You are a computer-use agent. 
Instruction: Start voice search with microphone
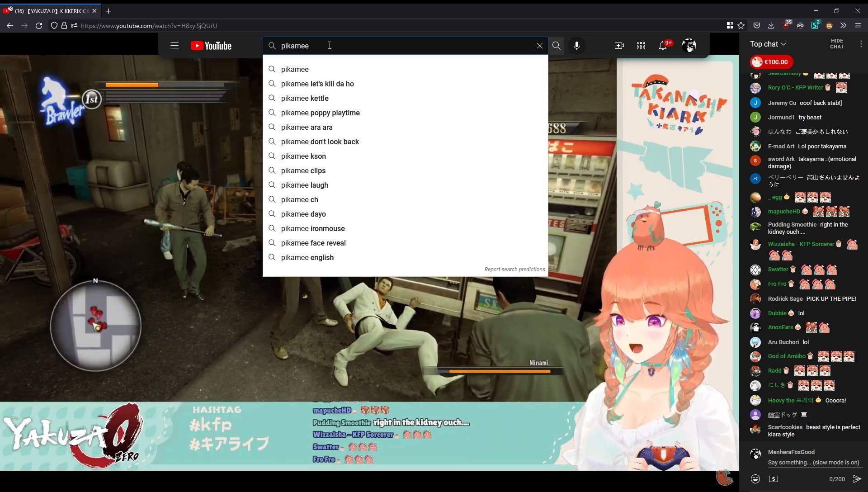(x=576, y=46)
